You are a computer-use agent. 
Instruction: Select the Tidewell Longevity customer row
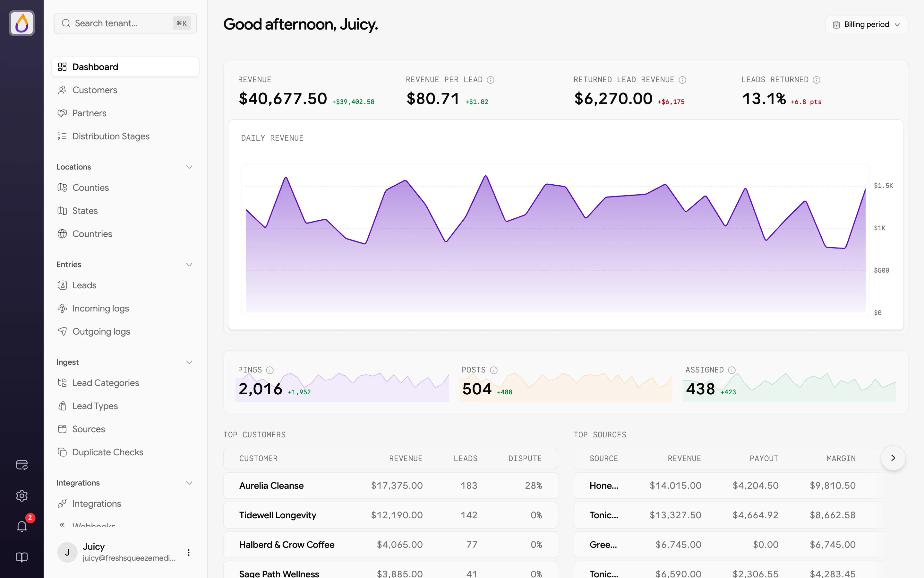pyautogui.click(x=390, y=515)
